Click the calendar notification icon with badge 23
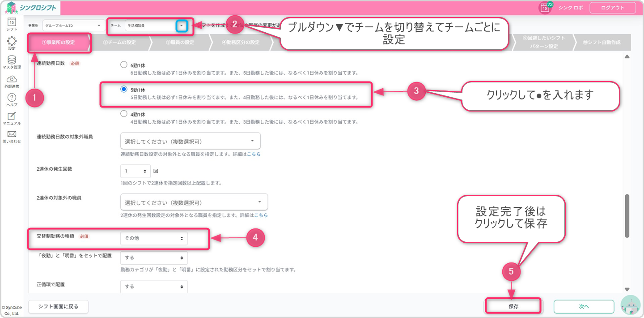 (545, 8)
